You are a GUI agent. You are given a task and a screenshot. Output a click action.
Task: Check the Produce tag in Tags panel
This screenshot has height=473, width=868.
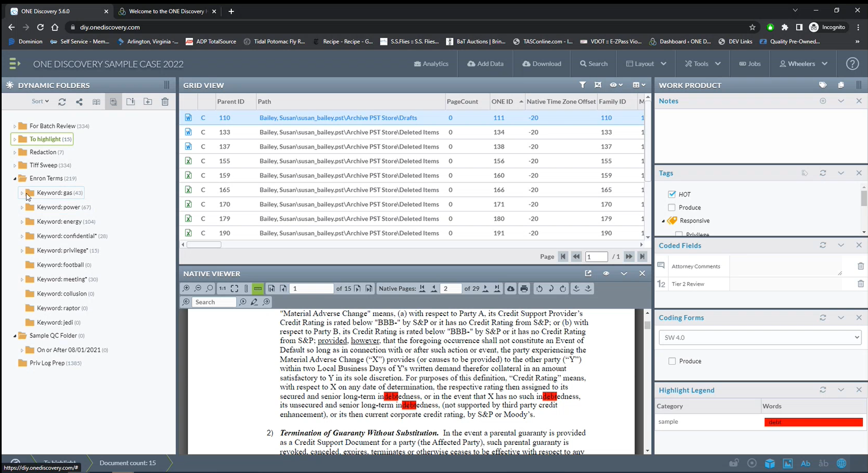(x=672, y=207)
